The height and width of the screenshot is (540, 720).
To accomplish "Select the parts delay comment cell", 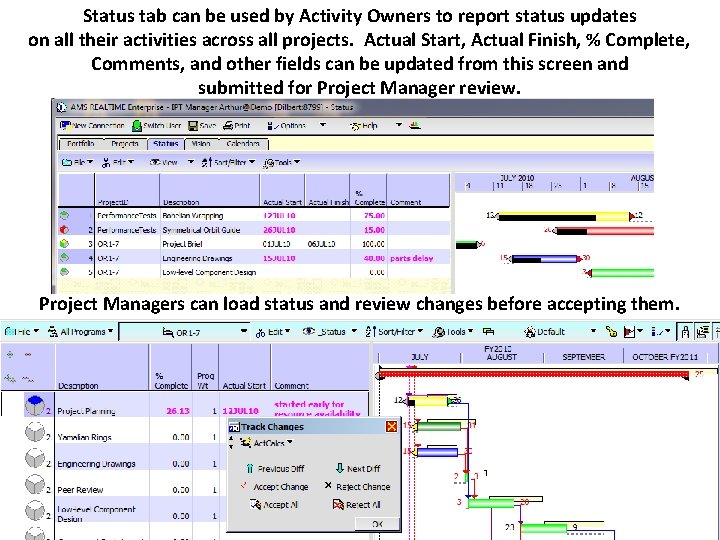I will point(418,258).
